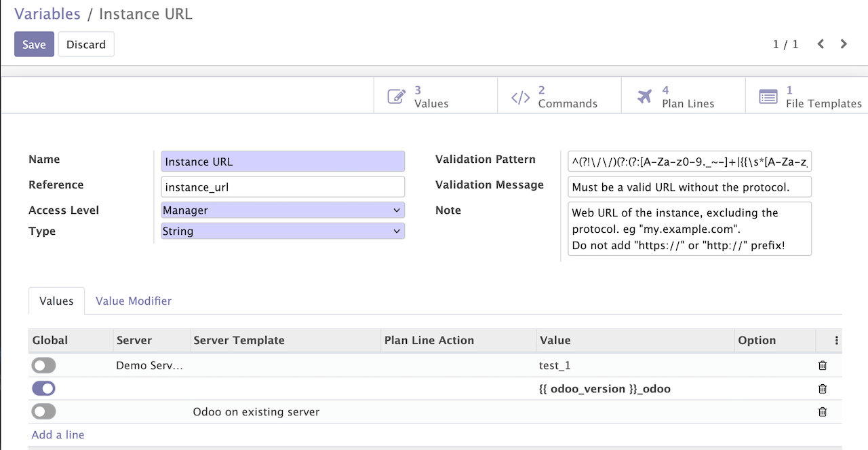Screen dimensions: 868x450
Task: Delete the odoo_version value row
Action: [823, 389]
